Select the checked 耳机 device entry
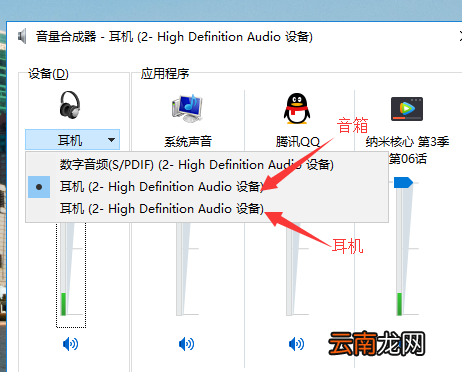Viewport: 462px width, 372px height. (x=207, y=187)
